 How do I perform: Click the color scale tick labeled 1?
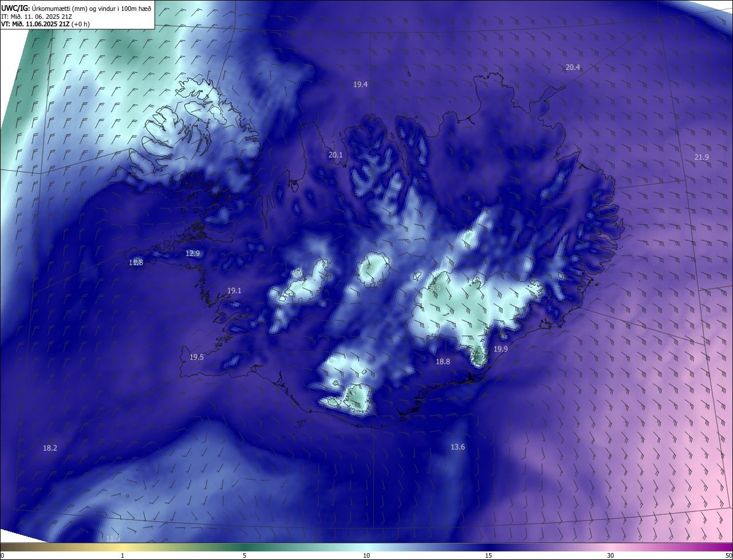coord(123,555)
